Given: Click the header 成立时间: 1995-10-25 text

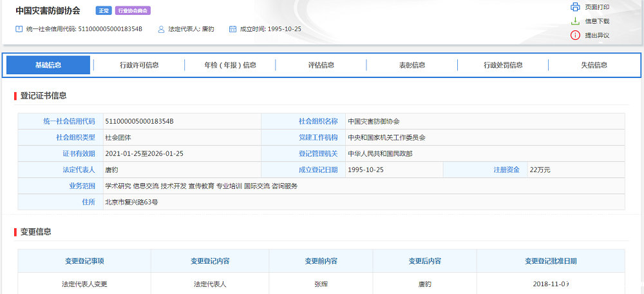Looking at the screenshot, I should point(270,29).
